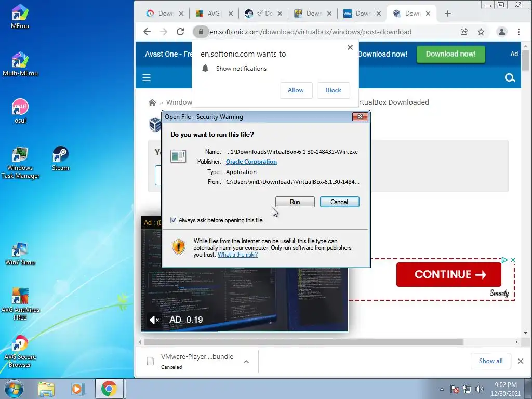Click the share page icon in address bar
Viewport: 532px width, 399px height.
[x=464, y=32]
